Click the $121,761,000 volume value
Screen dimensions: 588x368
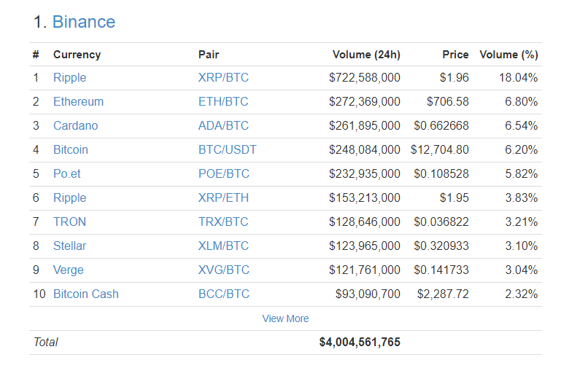pos(365,270)
